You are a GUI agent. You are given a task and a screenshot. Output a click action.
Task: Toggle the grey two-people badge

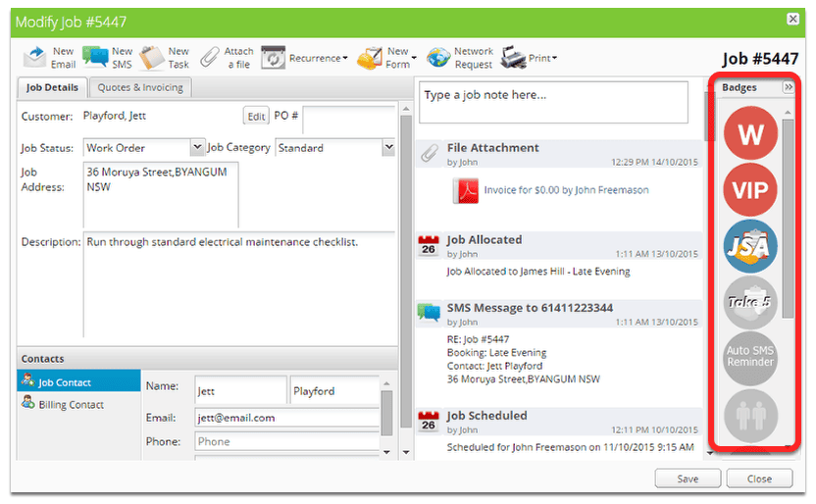(750, 415)
